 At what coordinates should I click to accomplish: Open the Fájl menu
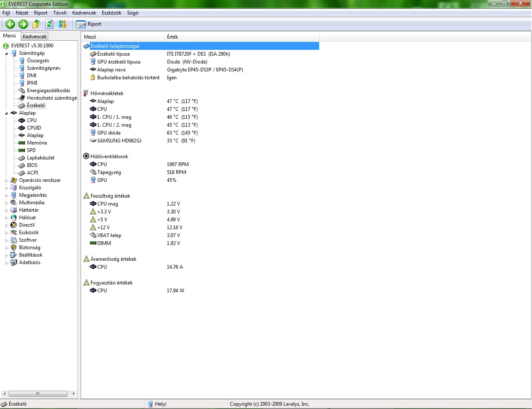pyautogui.click(x=6, y=13)
